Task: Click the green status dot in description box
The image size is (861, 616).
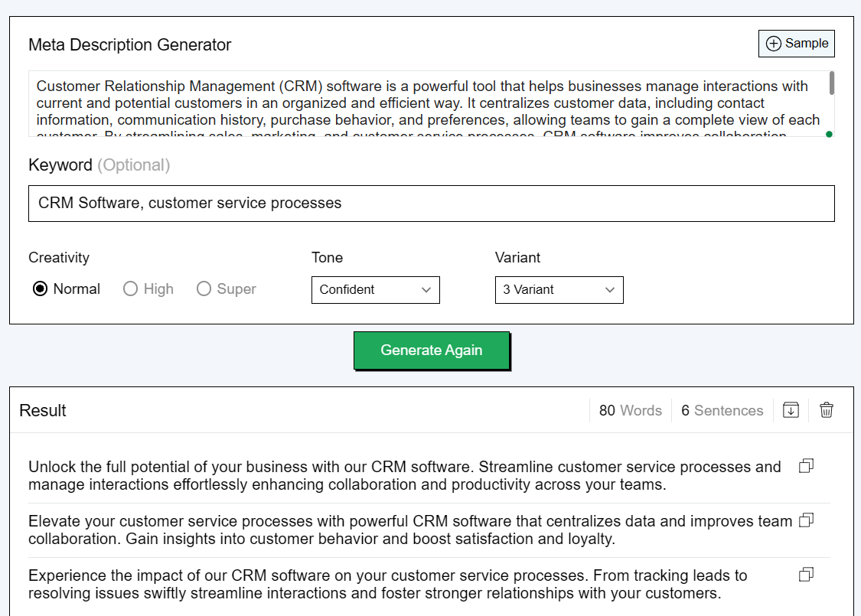Action: coord(829,134)
